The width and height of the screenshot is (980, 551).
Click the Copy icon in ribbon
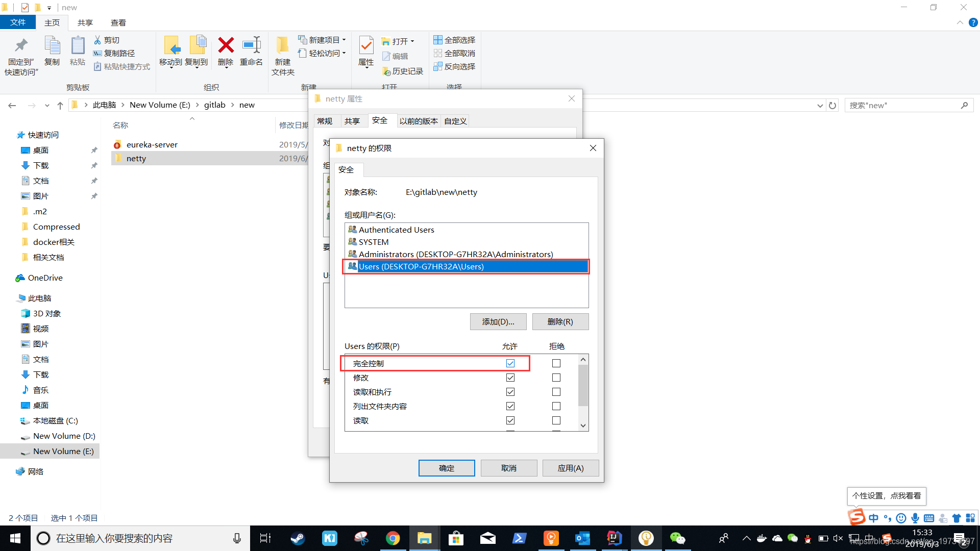pyautogui.click(x=52, y=46)
